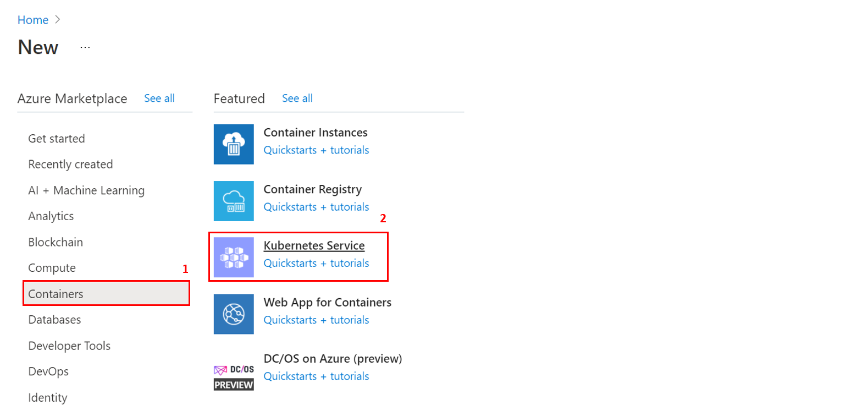Click the Web App for Containers globe icon
Viewport: 868px width, 416px height.
click(x=234, y=314)
